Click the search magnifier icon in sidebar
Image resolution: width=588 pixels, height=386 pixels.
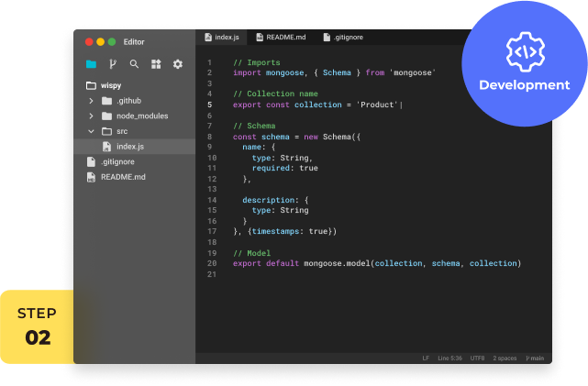click(135, 64)
